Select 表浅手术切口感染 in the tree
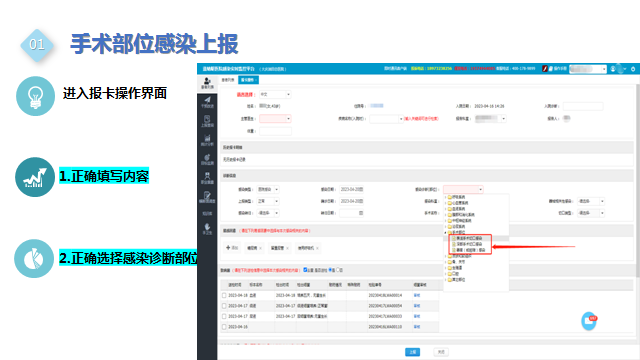 coord(469,238)
